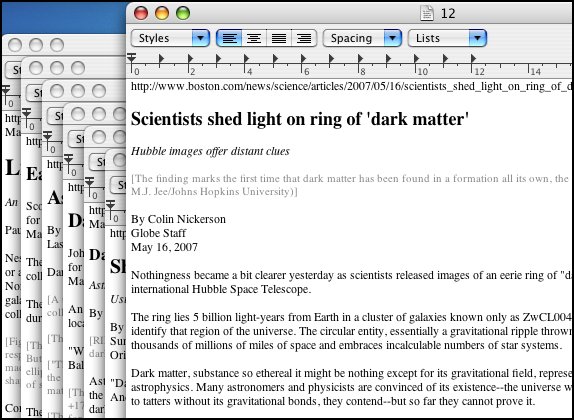This screenshot has height=420, width=574.
Task: Select center text alignment button
Action: [254, 38]
